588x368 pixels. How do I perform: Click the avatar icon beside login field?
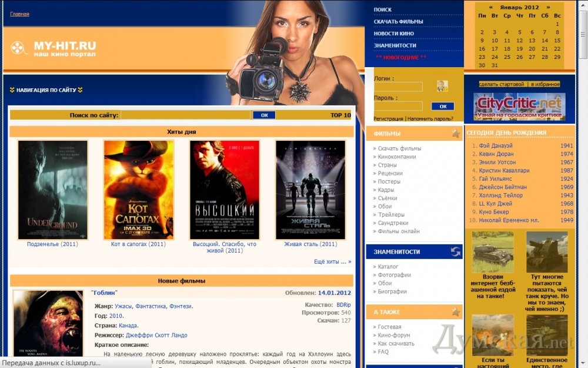[x=442, y=86]
